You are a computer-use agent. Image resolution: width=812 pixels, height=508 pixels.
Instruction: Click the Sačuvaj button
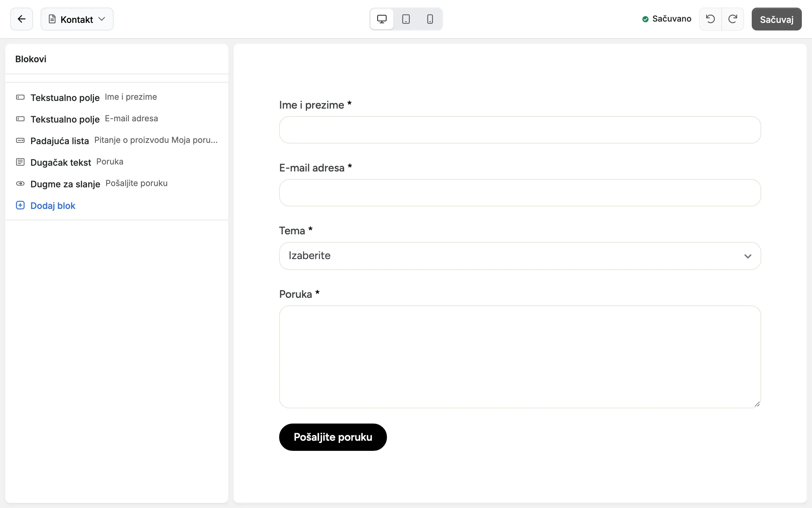[x=776, y=19]
